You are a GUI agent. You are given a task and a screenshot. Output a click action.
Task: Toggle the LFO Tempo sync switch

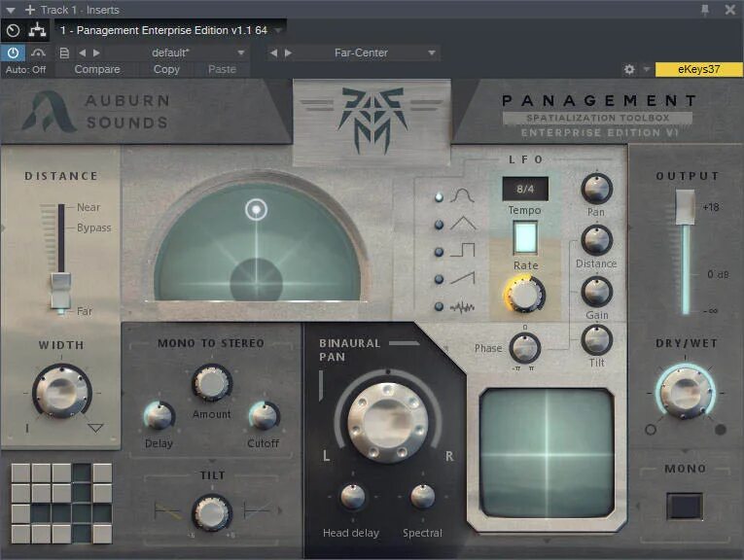pyautogui.click(x=525, y=237)
